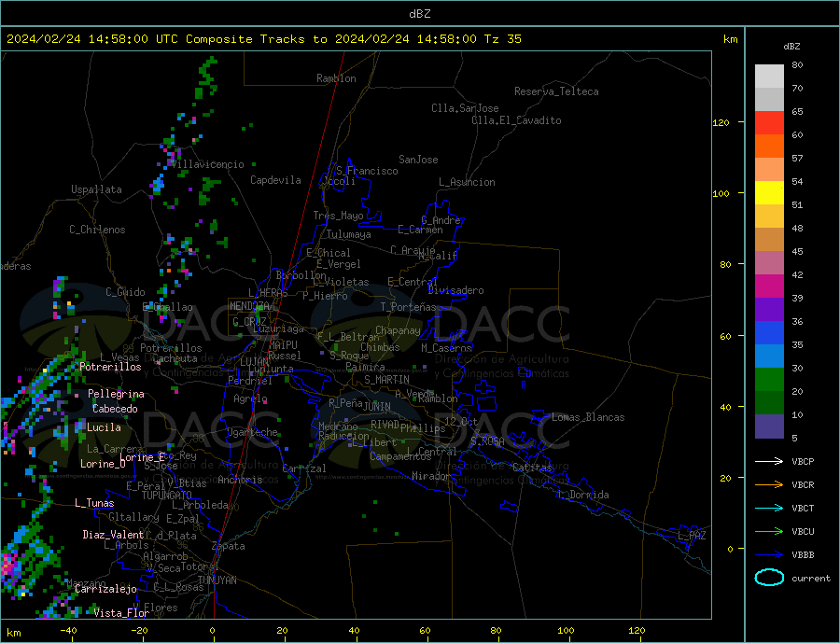Image resolution: width=840 pixels, height=643 pixels.
Task: Click the L_PAZ label
Action: (692, 536)
